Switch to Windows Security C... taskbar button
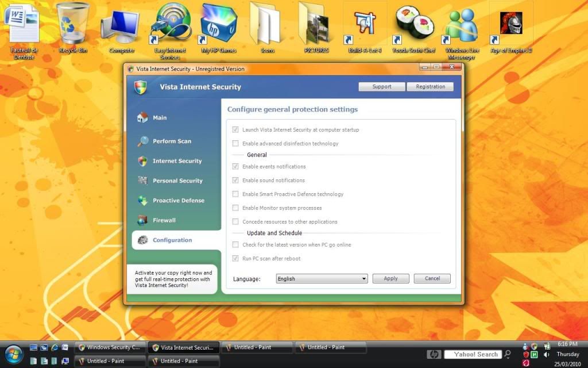 tap(110, 347)
